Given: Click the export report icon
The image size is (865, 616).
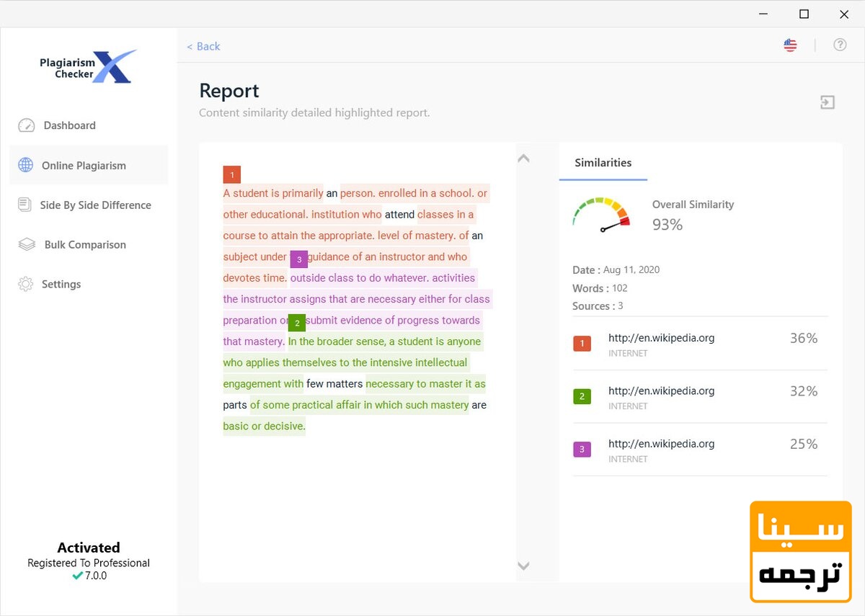Looking at the screenshot, I should pos(827,102).
